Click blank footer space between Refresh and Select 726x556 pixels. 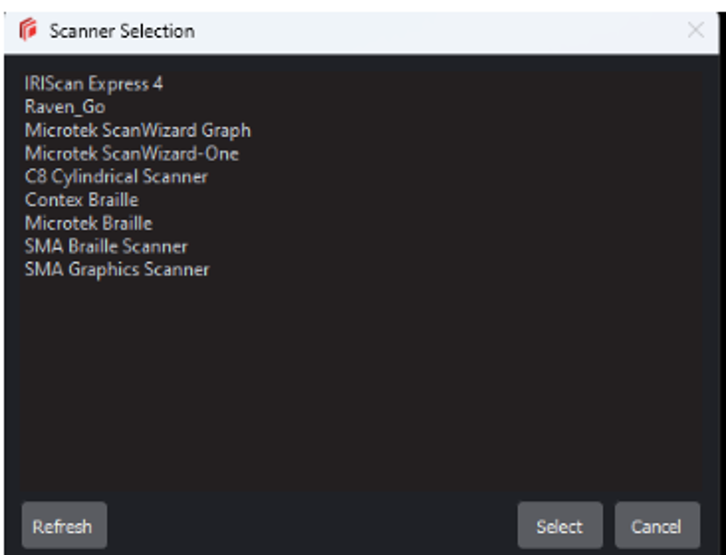pos(310,526)
